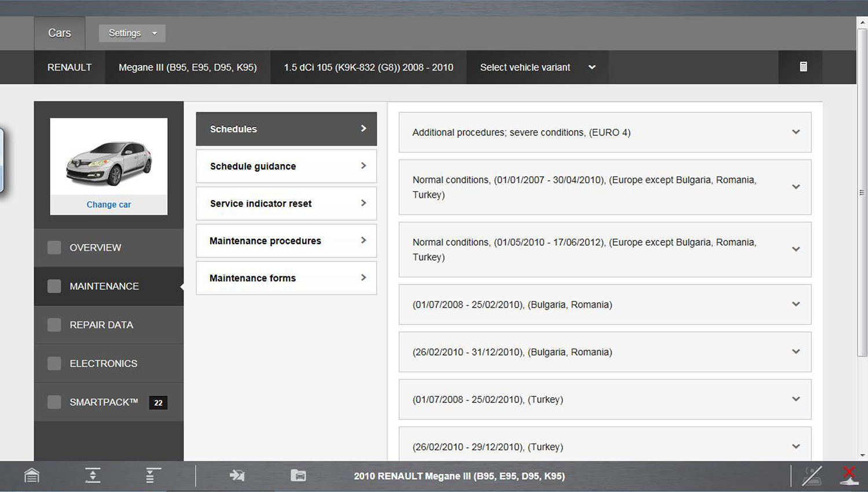Screen dimensions: 868x492
Task: Toggle the Repair Data checkbox
Action: (x=54, y=325)
